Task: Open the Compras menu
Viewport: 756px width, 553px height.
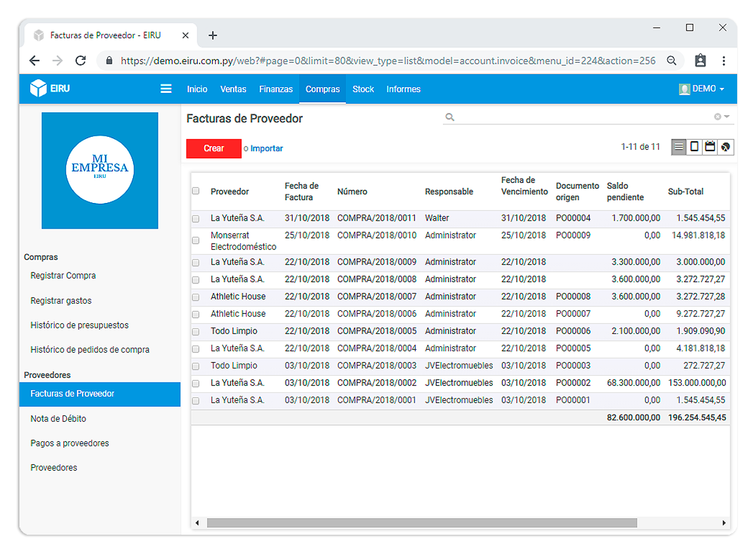Action: 323,89
